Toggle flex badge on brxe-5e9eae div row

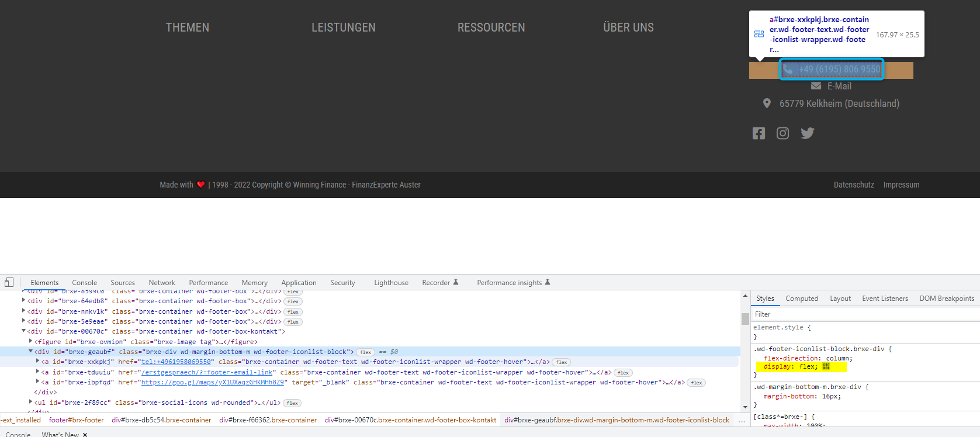[293, 322]
